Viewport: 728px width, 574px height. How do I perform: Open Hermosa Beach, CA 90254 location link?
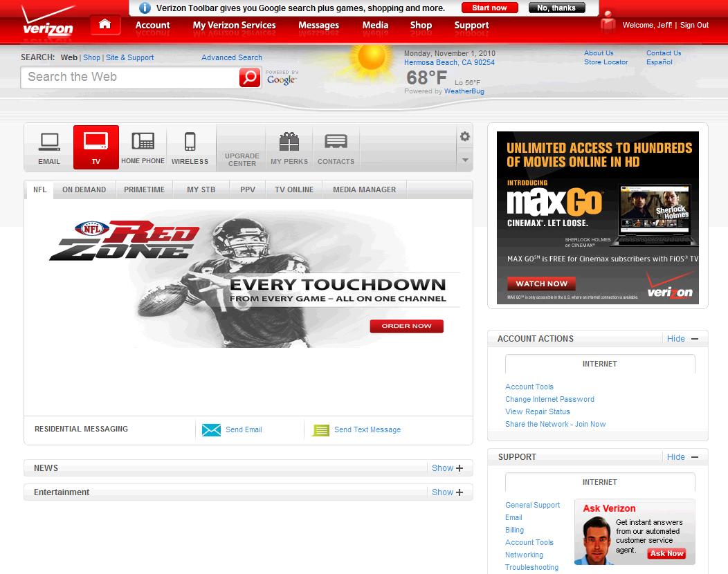[449, 62]
